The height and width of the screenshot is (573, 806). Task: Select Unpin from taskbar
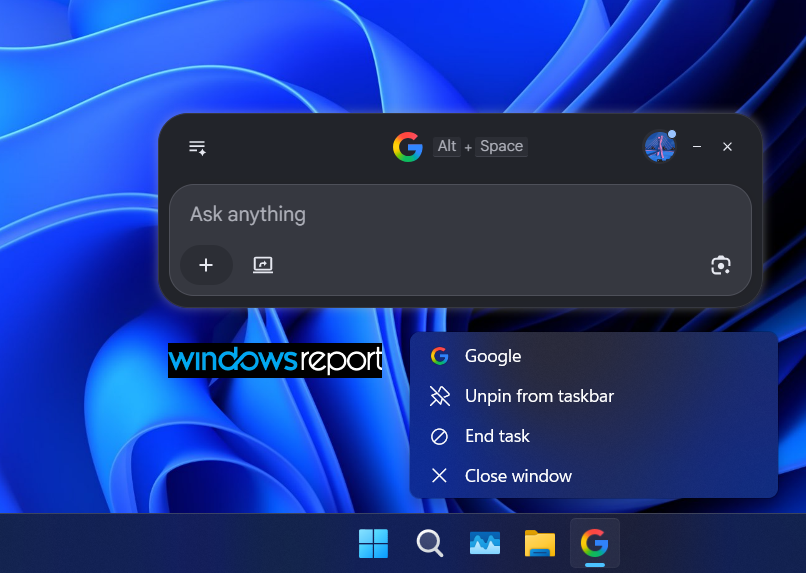594,396
